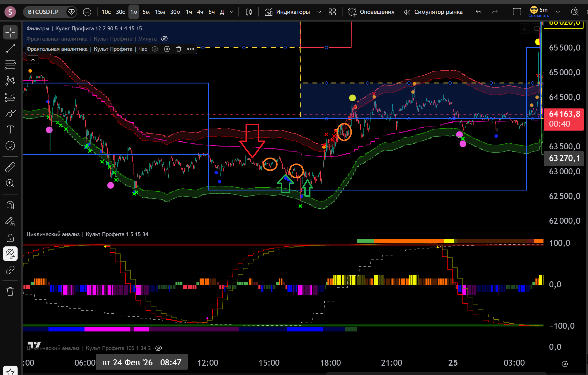Open the candlestick chart type selector
Screen dimensions: 588x375
pyautogui.click(x=249, y=12)
